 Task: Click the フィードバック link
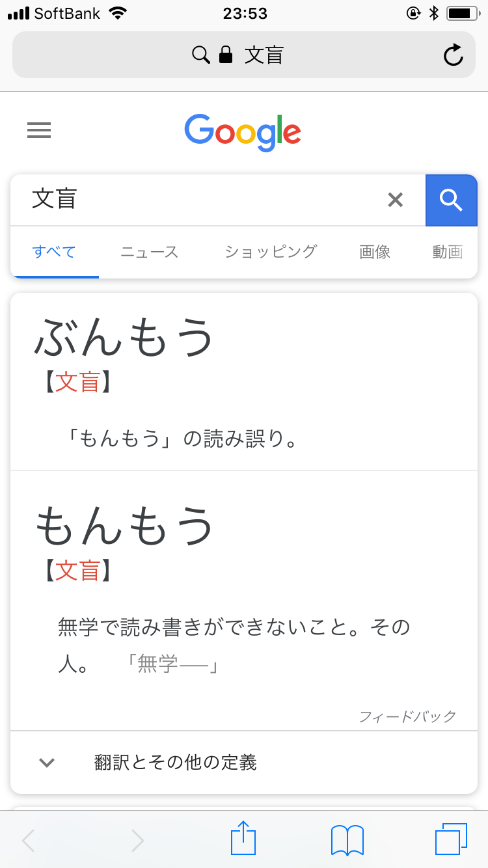coord(407,716)
